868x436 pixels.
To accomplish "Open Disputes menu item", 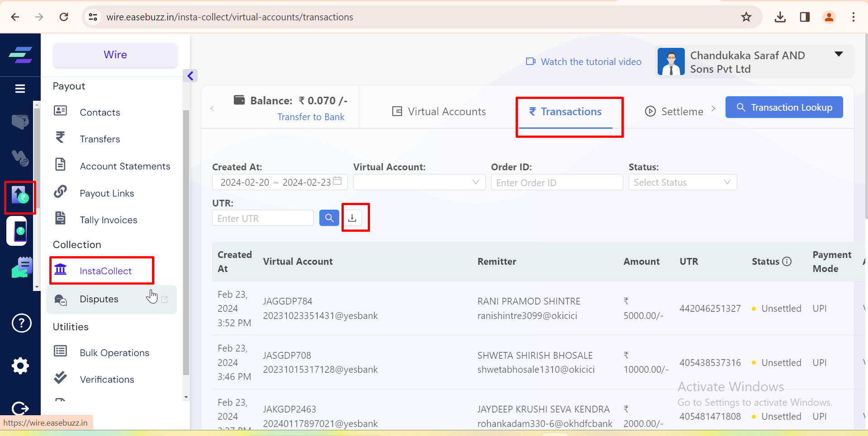I will (111, 299).
